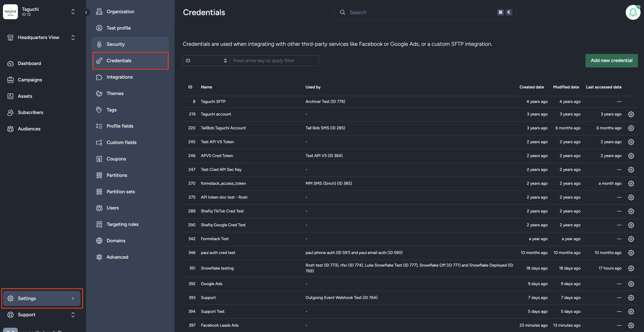Click the user avatar thumbnail at top left
The height and width of the screenshot is (332, 644).
10,12
